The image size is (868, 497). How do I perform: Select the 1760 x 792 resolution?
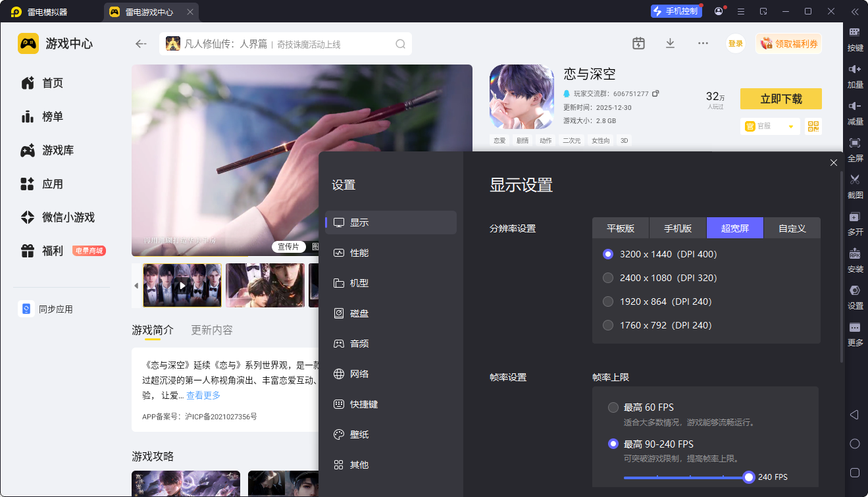608,325
